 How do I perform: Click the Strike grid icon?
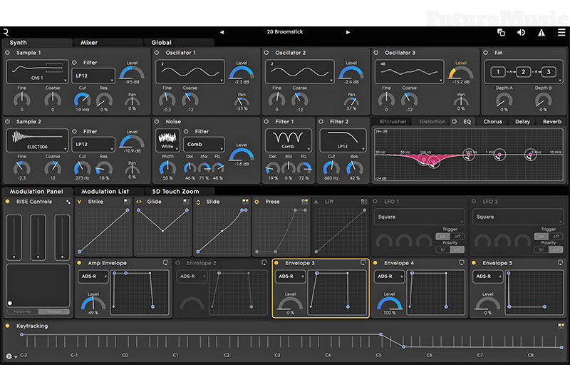(127, 202)
